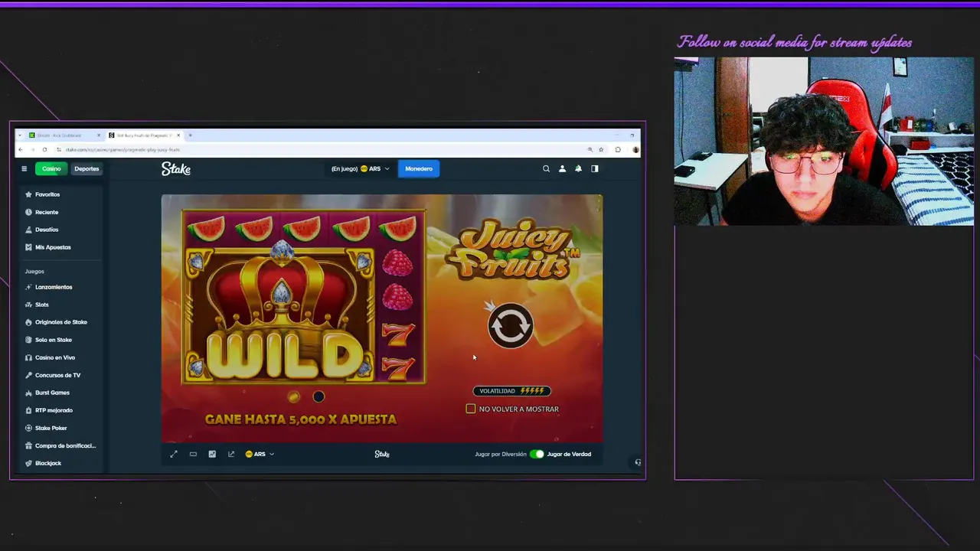Click the Reciente clock icon

tap(28, 212)
